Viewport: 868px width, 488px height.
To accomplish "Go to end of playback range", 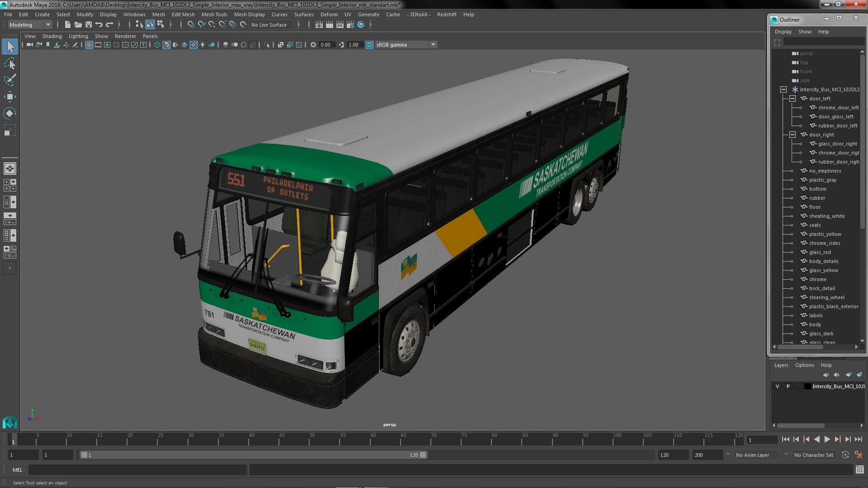I will click(x=858, y=439).
